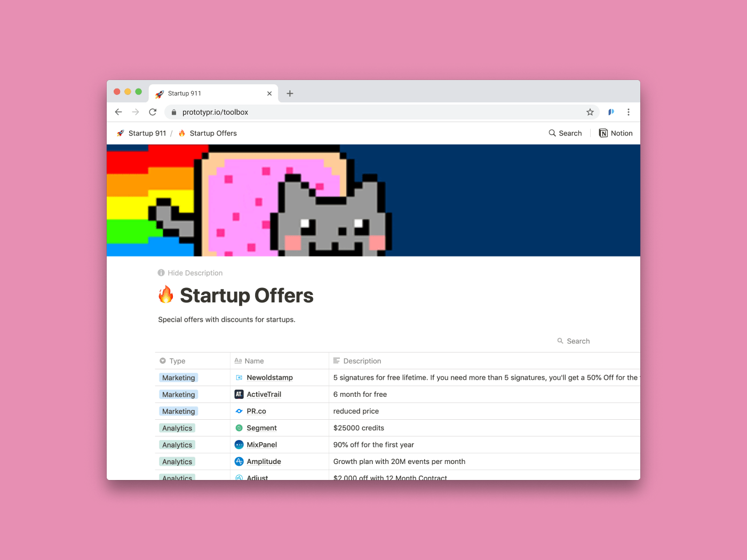Open the ActiveTrail entry
This screenshot has width=747, height=560.
coord(264,395)
